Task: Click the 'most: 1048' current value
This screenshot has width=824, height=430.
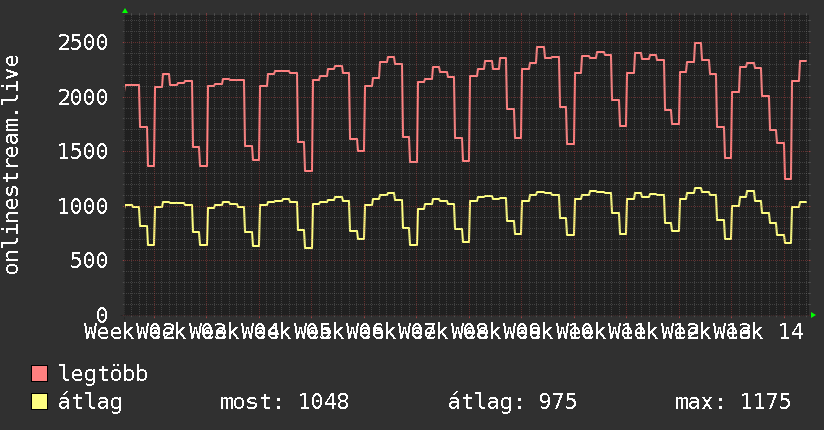Action: [284, 402]
